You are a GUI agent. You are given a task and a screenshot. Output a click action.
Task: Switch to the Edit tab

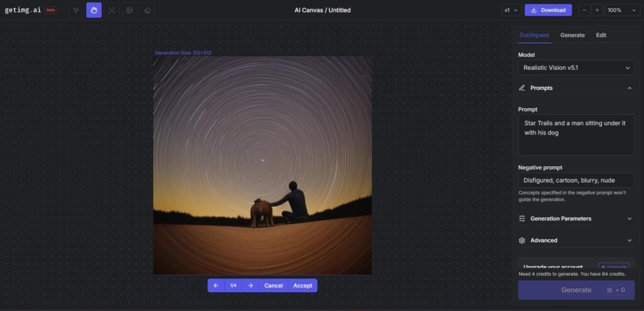[x=601, y=35]
